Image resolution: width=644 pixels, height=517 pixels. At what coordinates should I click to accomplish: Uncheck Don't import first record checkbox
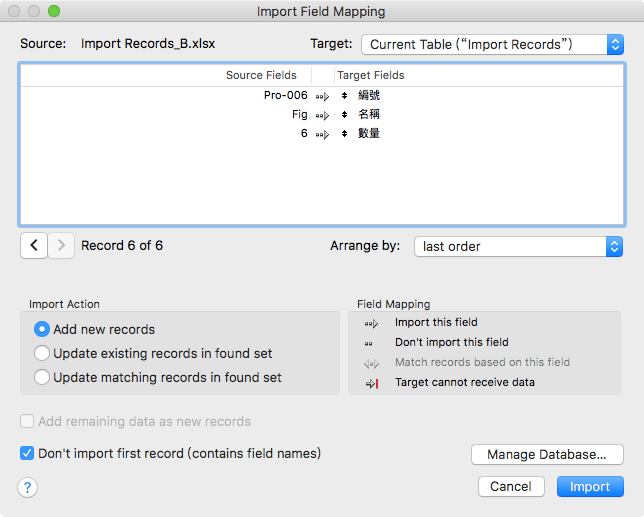coord(27,454)
